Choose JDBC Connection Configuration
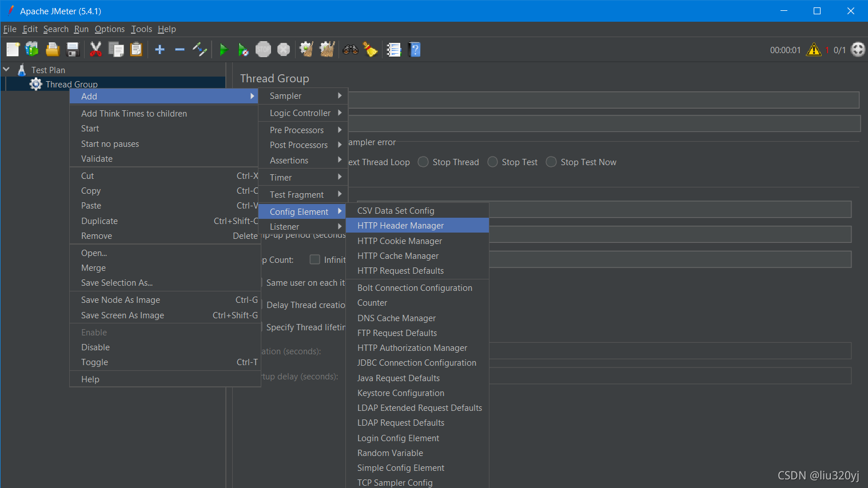This screenshot has height=488, width=868. tap(417, 362)
